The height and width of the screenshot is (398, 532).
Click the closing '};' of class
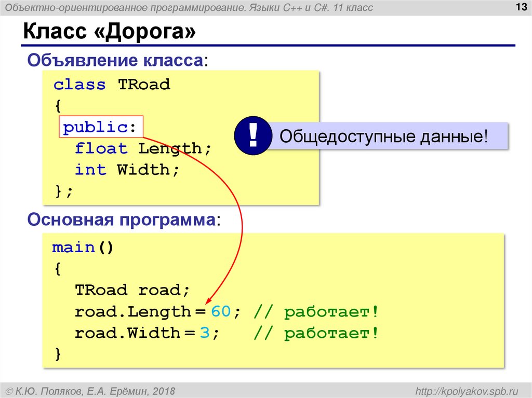pos(63,191)
